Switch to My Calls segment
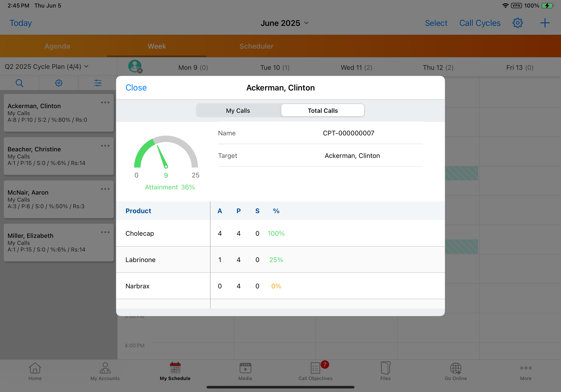 coord(238,111)
